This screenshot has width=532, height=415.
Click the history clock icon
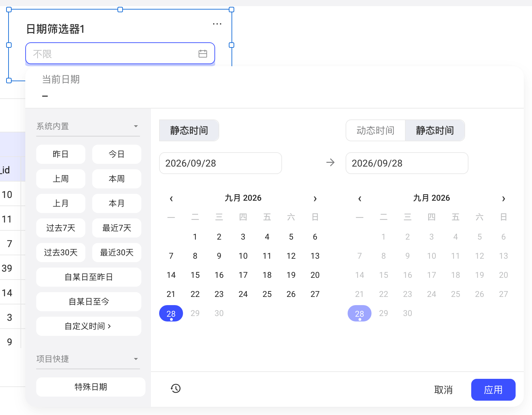[176, 388]
